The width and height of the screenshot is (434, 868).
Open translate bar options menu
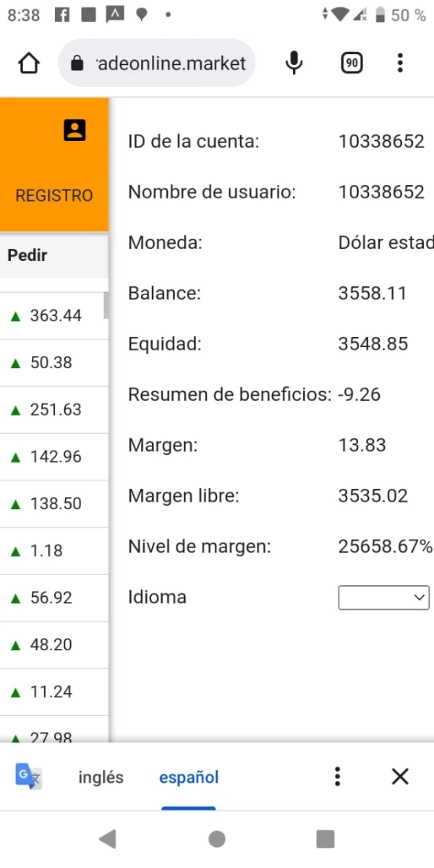tap(337, 777)
